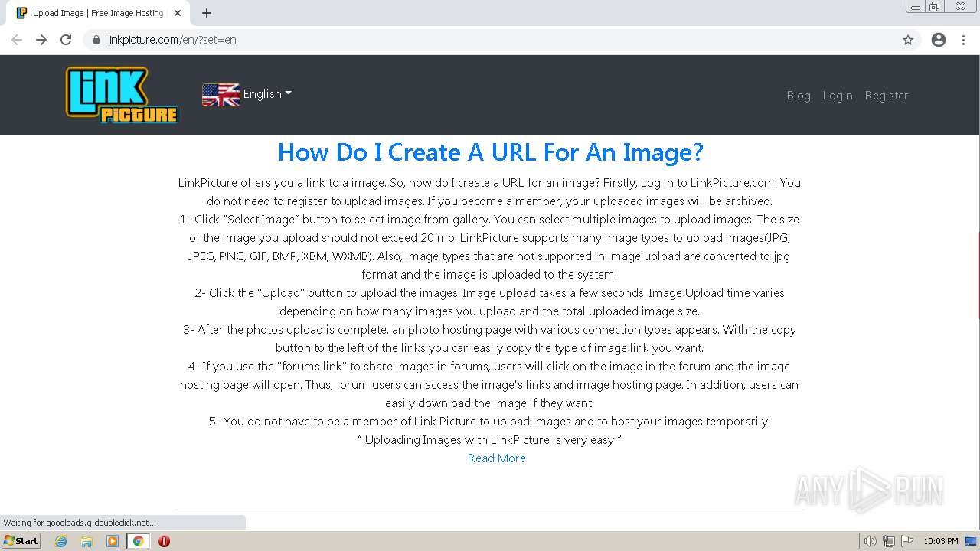Click the UK/US flag icon
The height and width of the screenshot is (551, 980).
[x=220, y=94]
